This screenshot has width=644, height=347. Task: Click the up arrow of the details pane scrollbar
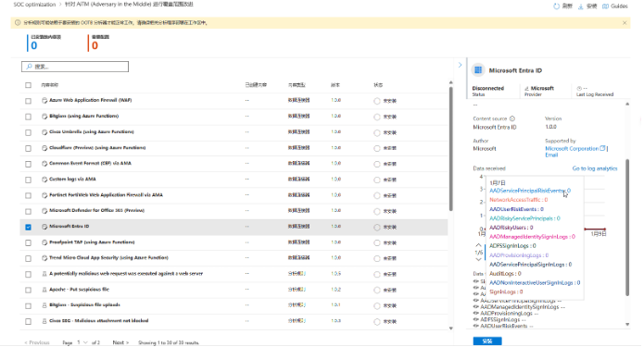[x=627, y=105]
